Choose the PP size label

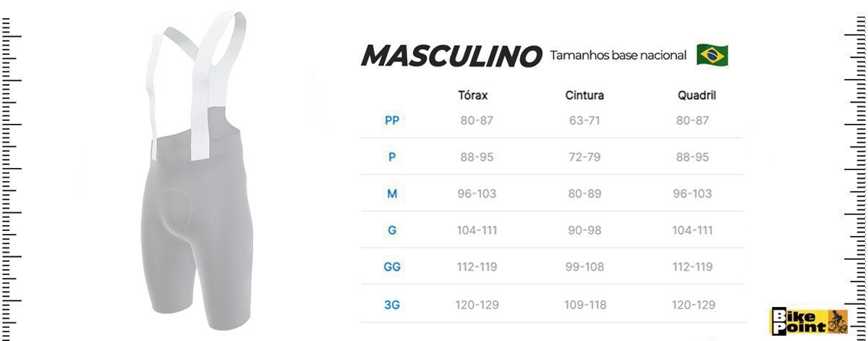[391, 120]
